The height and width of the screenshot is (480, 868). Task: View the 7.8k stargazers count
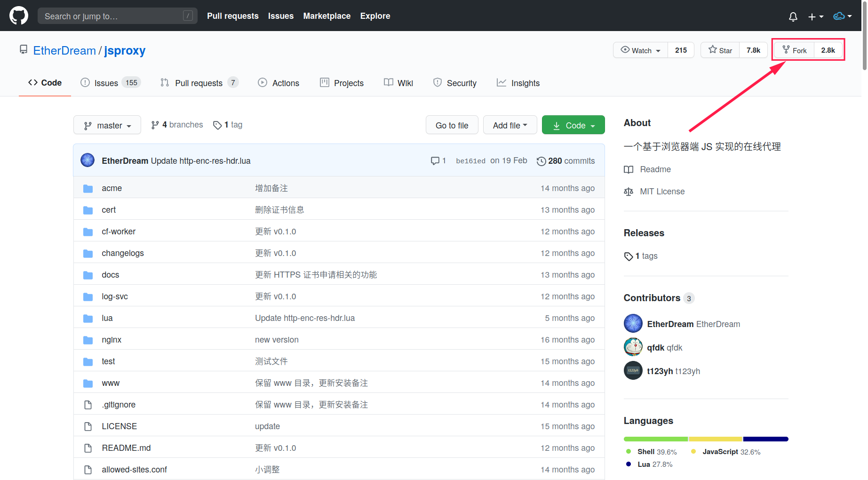[x=753, y=50]
